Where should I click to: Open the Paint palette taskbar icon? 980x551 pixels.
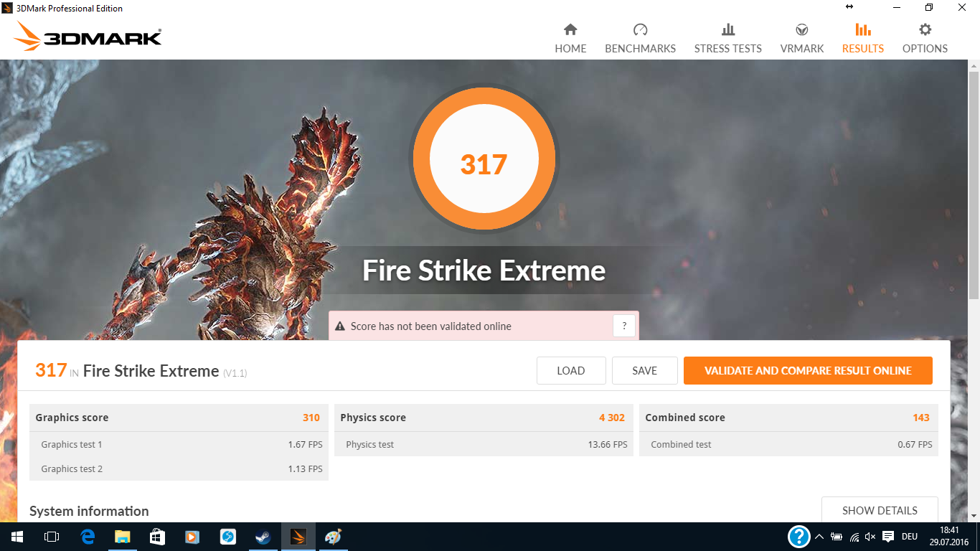tap(333, 537)
